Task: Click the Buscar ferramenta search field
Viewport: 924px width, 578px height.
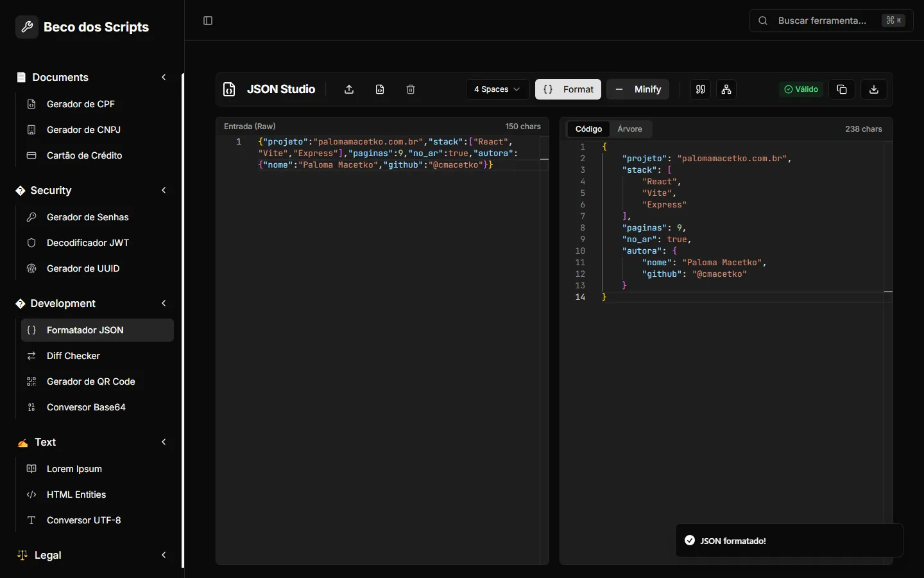Action: tap(831, 21)
